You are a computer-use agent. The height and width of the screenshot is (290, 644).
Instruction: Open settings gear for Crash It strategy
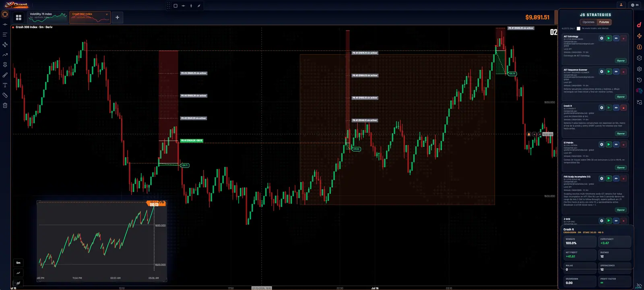coord(601,108)
